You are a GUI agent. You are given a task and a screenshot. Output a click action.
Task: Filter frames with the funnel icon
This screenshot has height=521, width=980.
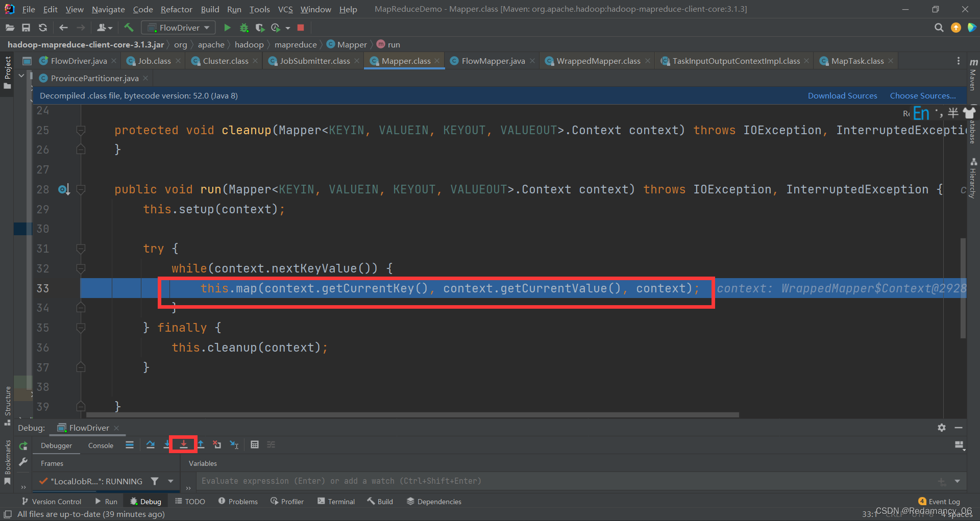[155, 481]
